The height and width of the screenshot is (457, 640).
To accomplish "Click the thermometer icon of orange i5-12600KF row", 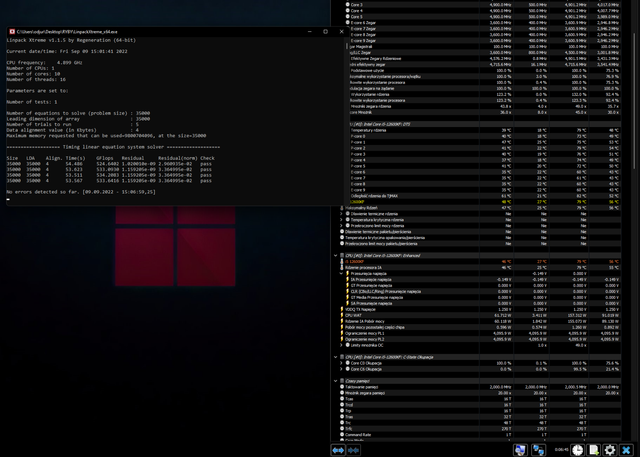I will pyautogui.click(x=342, y=262).
